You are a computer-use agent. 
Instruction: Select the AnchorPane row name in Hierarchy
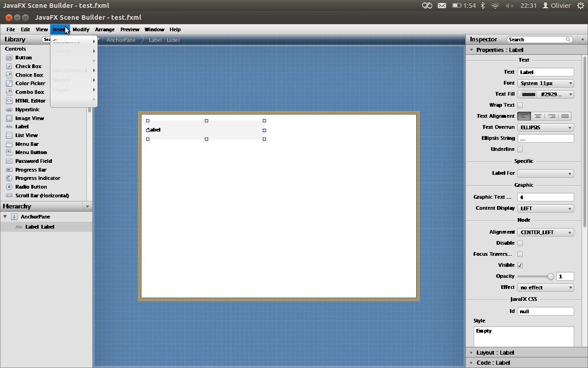(x=35, y=217)
